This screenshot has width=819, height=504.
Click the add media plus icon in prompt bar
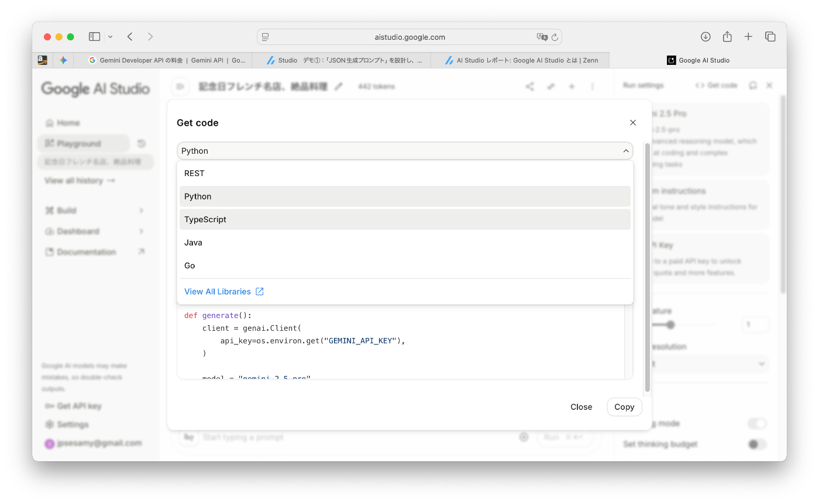tap(524, 437)
